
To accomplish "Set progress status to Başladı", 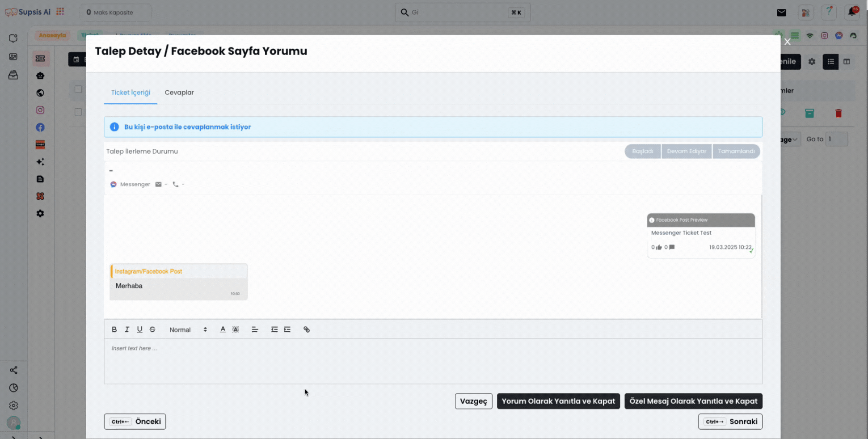I will click(x=643, y=151).
